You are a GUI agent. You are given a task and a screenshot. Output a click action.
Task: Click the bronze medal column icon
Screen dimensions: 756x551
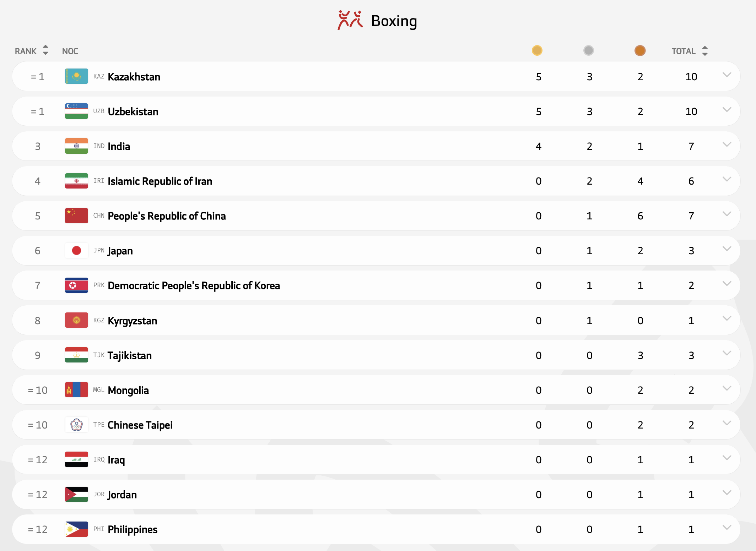[x=640, y=51]
